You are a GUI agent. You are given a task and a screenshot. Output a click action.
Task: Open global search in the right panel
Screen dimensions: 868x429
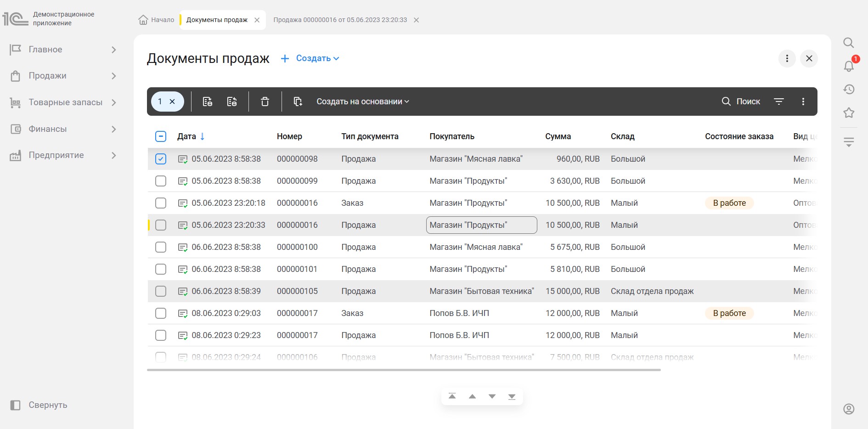(x=849, y=43)
